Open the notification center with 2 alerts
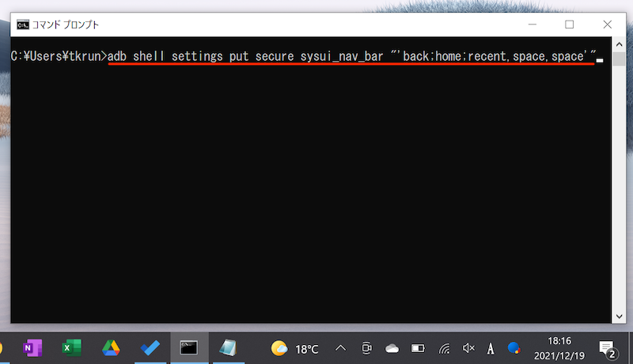 tap(608, 348)
